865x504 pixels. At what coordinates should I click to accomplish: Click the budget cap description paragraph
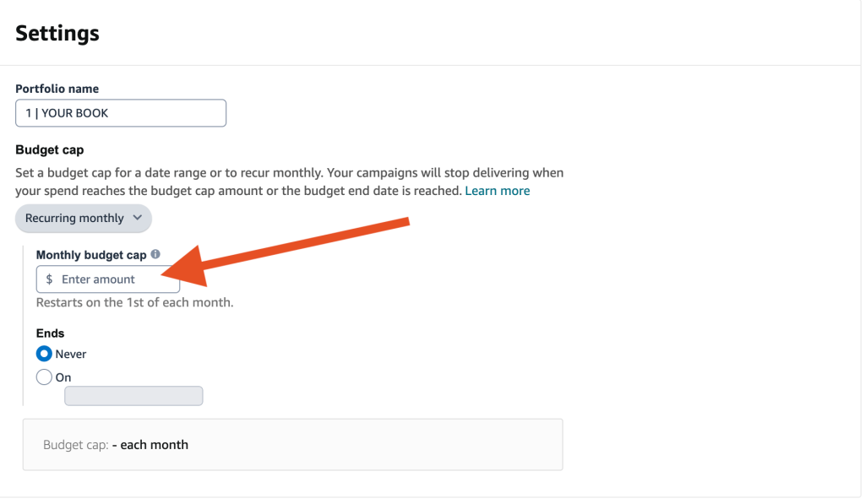[289, 182]
